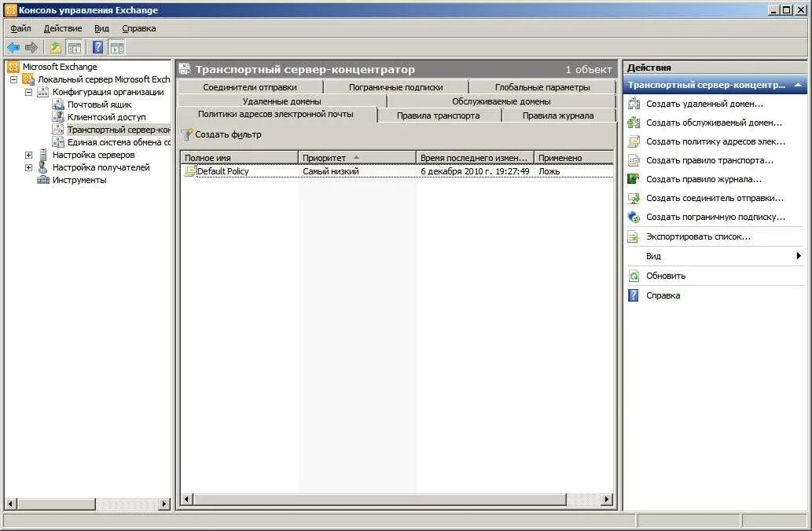Click the Back arrow toolbar icon
The height and width of the screenshot is (531, 812).
click(x=13, y=48)
